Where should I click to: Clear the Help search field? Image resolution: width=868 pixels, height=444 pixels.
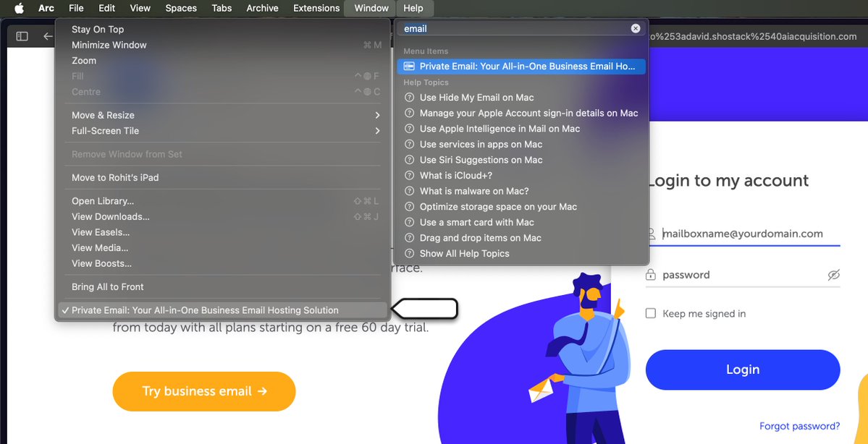point(636,28)
